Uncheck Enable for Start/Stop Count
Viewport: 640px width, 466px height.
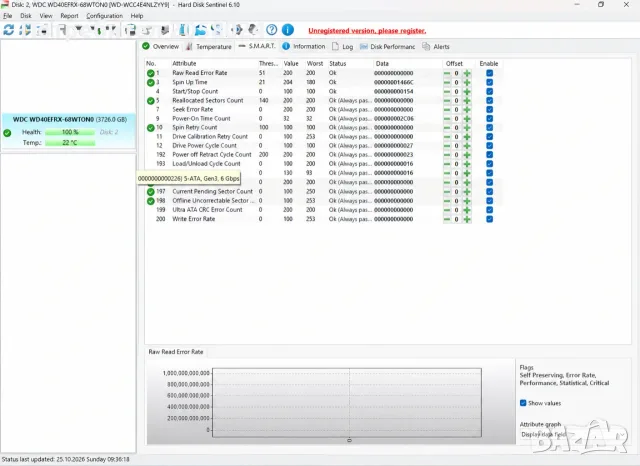[489, 91]
